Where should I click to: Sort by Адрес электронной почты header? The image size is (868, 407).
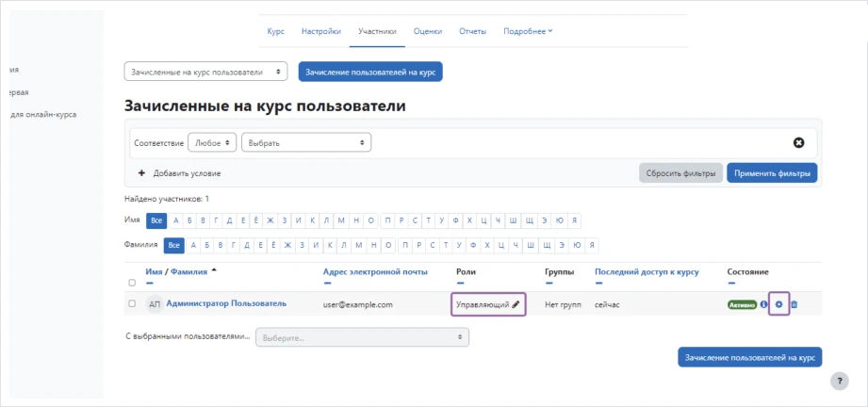[375, 271]
